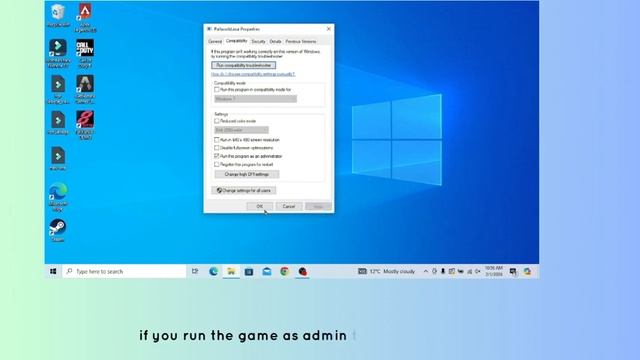
Task: Click the colorful icon at taskbar's end
Action: click(527, 271)
